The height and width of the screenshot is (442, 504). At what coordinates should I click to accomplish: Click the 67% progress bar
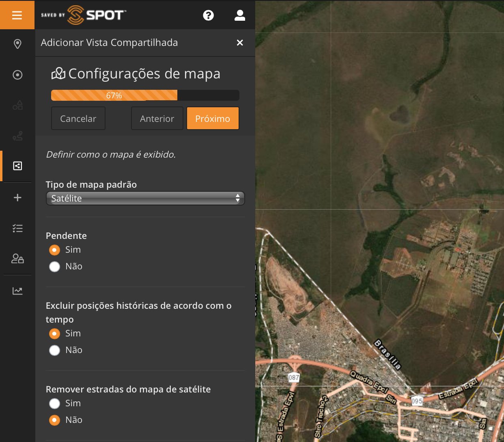[x=145, y=95]
